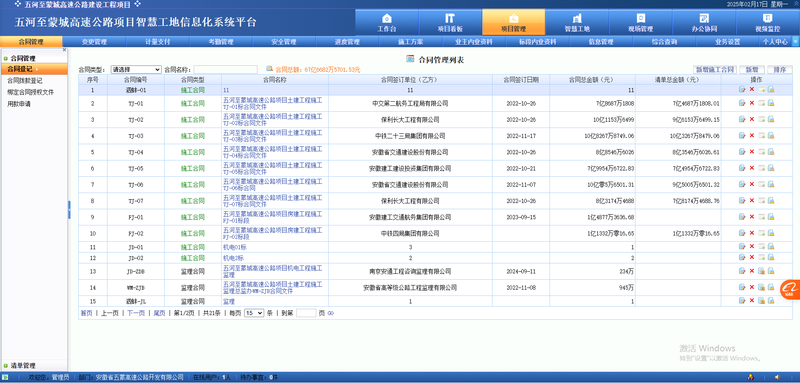The height and width of the screenshot is (383, 800).
Task: Open the 信息管理 menu
Action: pyautogui.click(x=601, y=42)
